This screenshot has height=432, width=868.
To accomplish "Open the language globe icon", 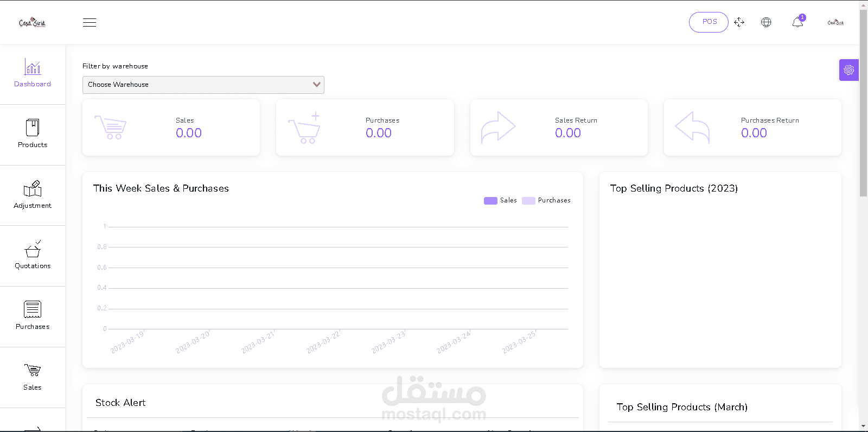I will coord(766,22).
